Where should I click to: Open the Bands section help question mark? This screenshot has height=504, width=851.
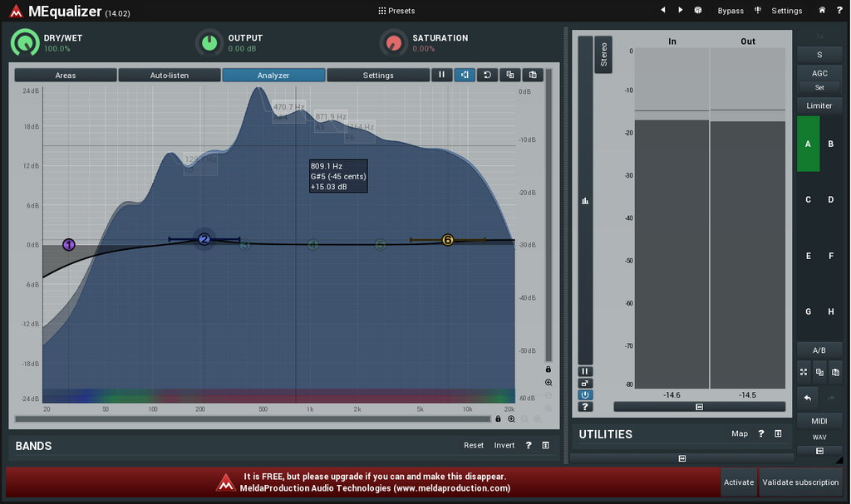tap(529, 445)
